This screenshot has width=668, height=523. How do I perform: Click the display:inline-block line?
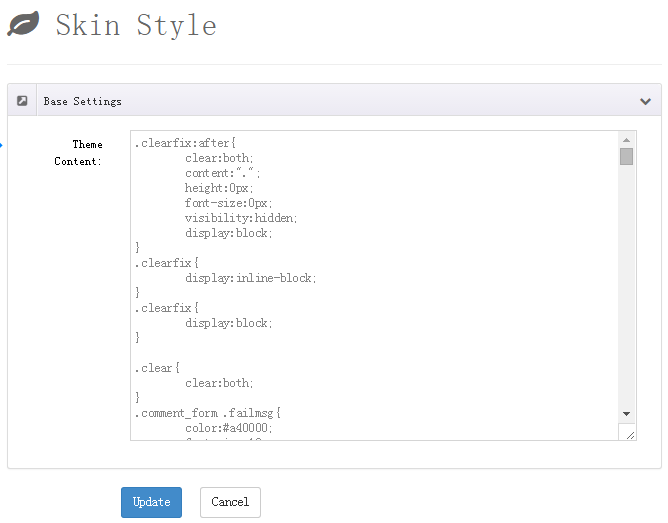point(250,278)
